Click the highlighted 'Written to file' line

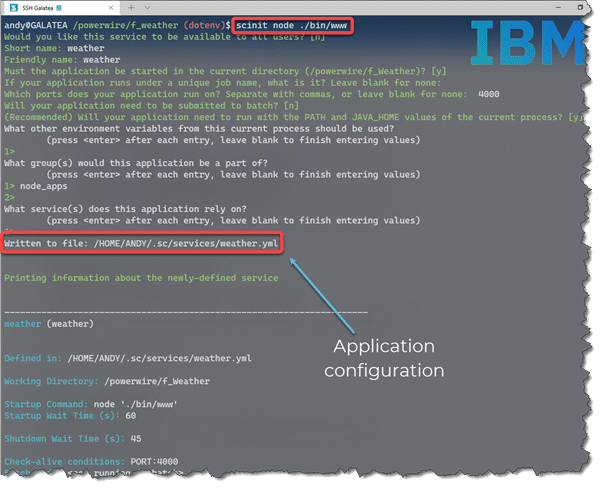point(142,243)
